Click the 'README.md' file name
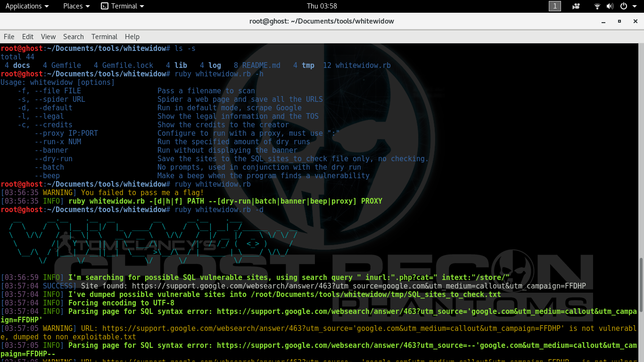 [261, 66]
